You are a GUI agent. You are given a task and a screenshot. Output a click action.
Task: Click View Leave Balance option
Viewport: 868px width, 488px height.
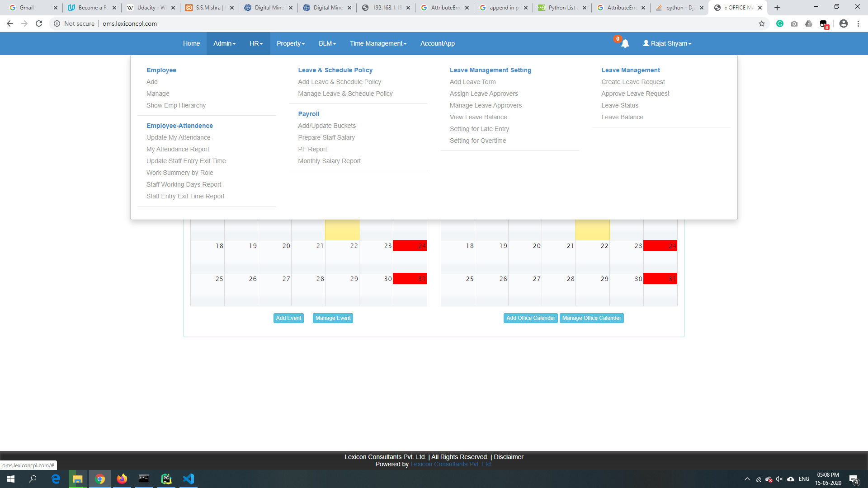pos(479,117)
